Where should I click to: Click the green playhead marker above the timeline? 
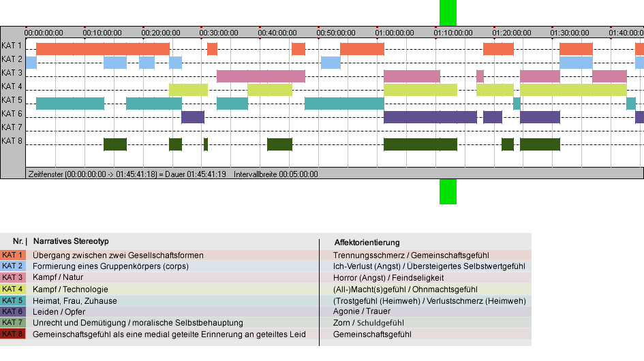[x=448, y=13]
